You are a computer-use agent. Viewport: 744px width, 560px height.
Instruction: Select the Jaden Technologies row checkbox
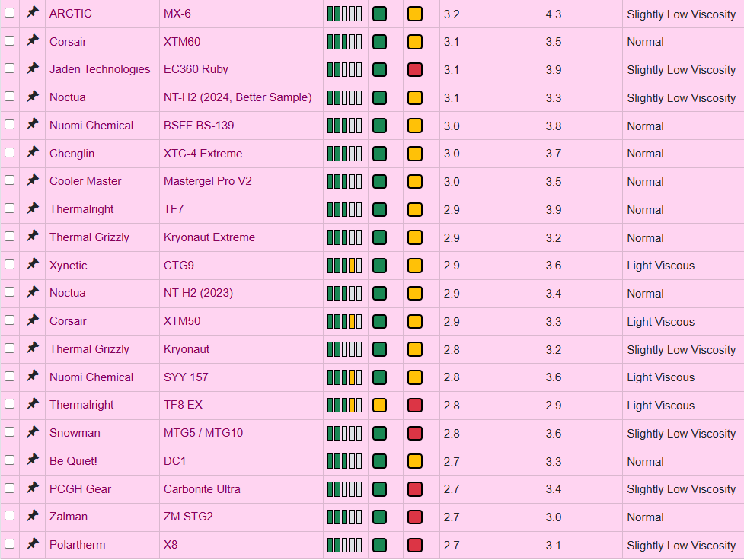(x=9, y=68)
